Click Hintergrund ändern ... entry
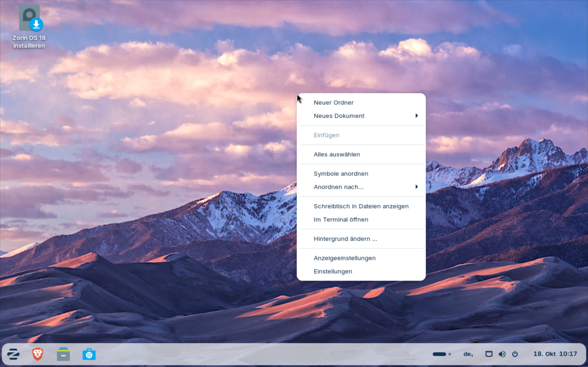 (x=345, y=239)
